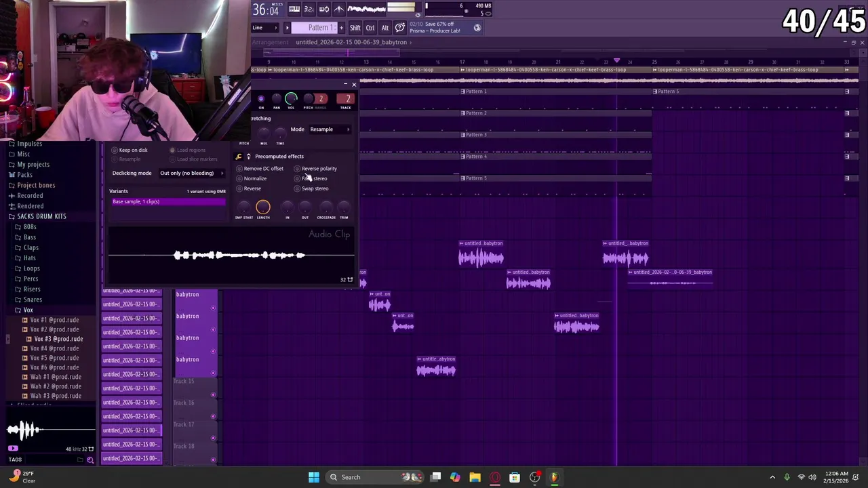Enable the Swap stereo option
The image size is (868, 488).
click(312, 188)
